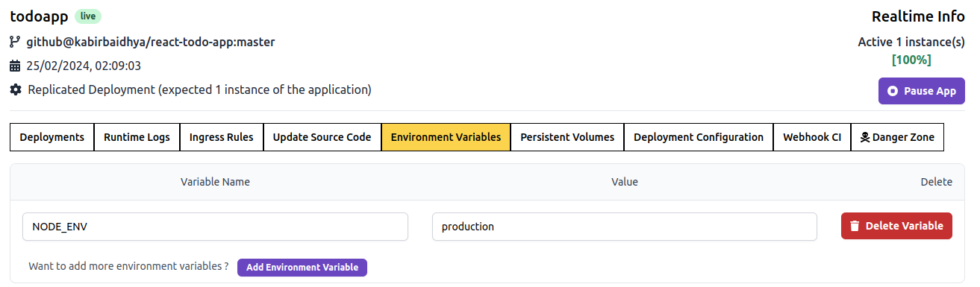Click the github@kabirbaidhya/react-todo-app:master text

coord(151,42)
